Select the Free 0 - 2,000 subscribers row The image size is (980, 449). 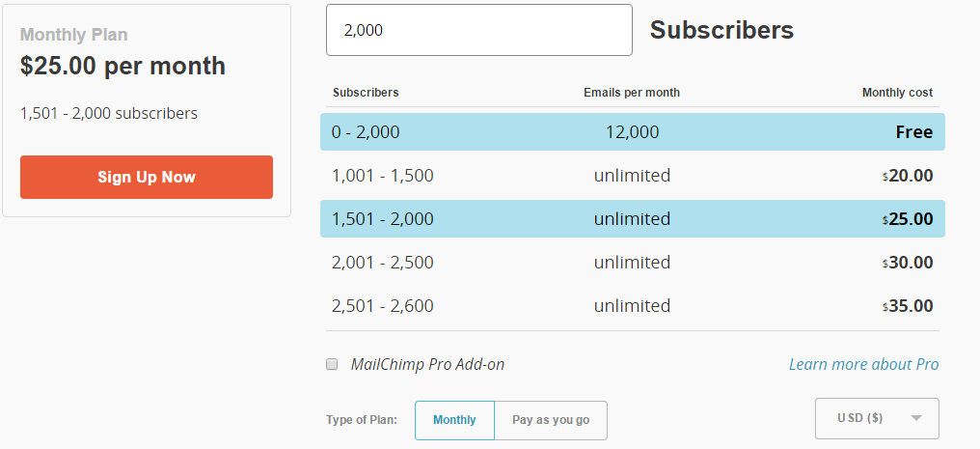pyautogui.click(x=632, y=132)
